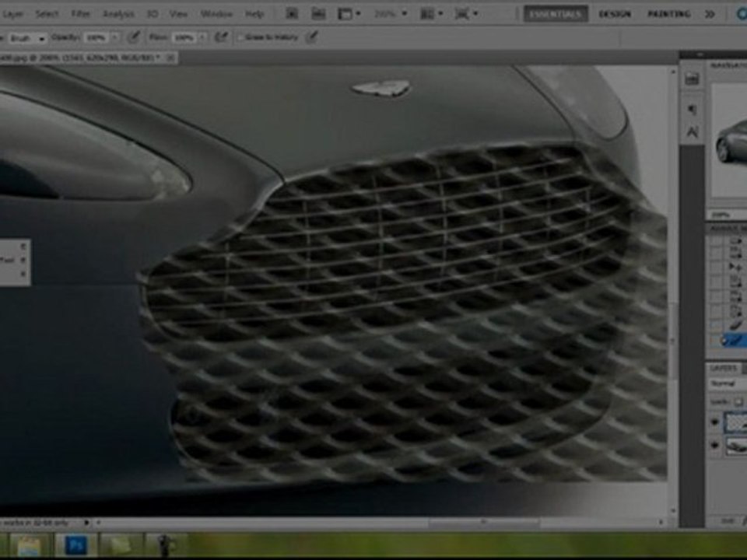This screenshot has width=747, height=560.
Task: Open the status bar info arrow
Action: [x=86, y=523]
